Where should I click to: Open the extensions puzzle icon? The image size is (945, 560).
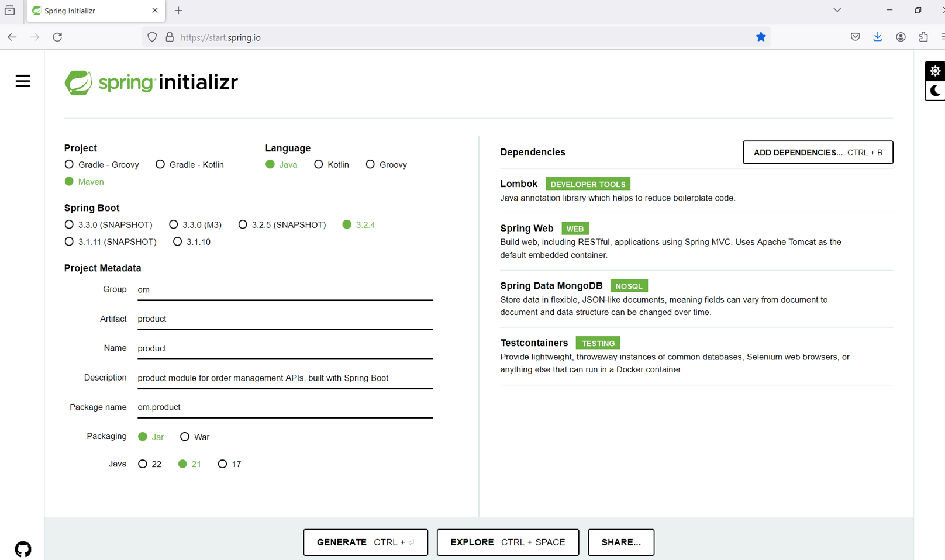coord(923,37)
